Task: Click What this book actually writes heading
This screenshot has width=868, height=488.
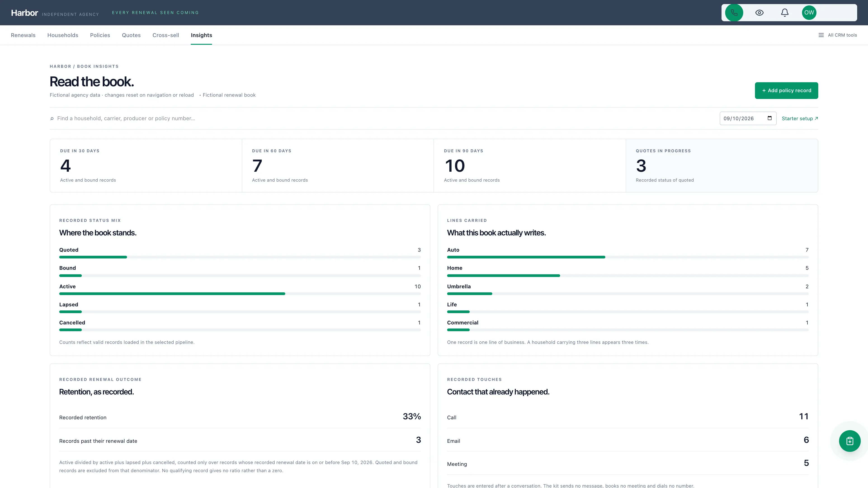Action: pyautogui.click(x=496, y=233)
